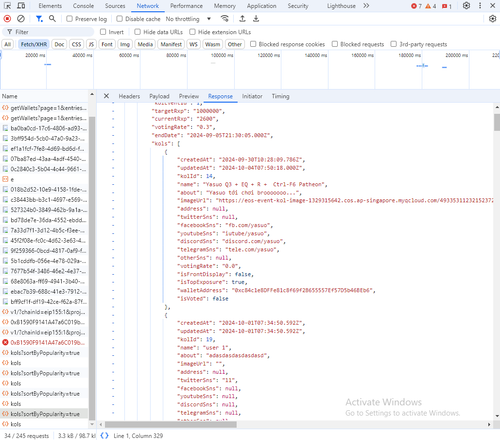Export HAR file with download arrow
Image resolution: width=500 pixels, height=440 pixels.
coord(256,19)
